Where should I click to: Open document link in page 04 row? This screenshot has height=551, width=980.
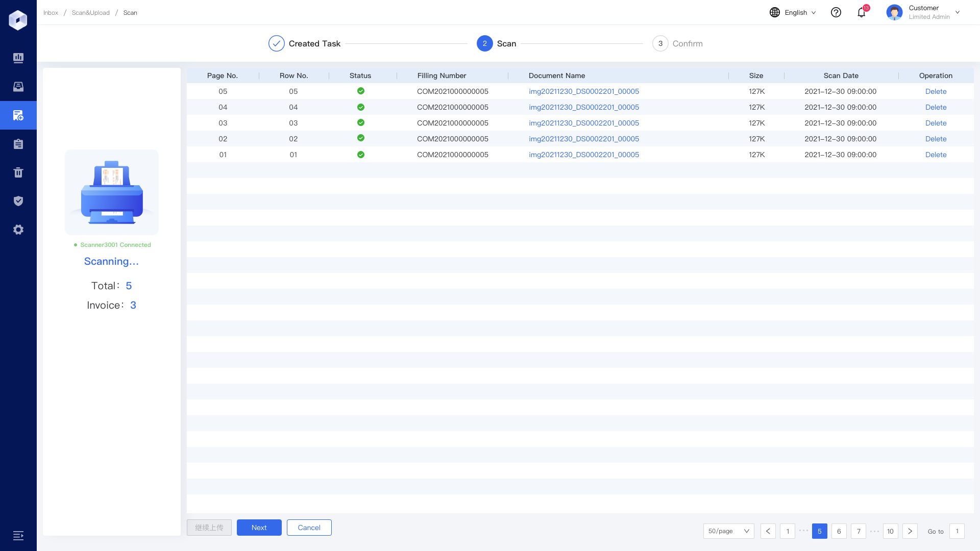pos(584,107)
